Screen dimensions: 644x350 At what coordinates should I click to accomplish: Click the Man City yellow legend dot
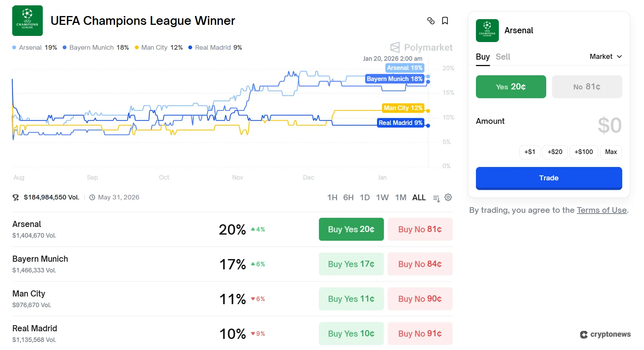tap(137, 48)
